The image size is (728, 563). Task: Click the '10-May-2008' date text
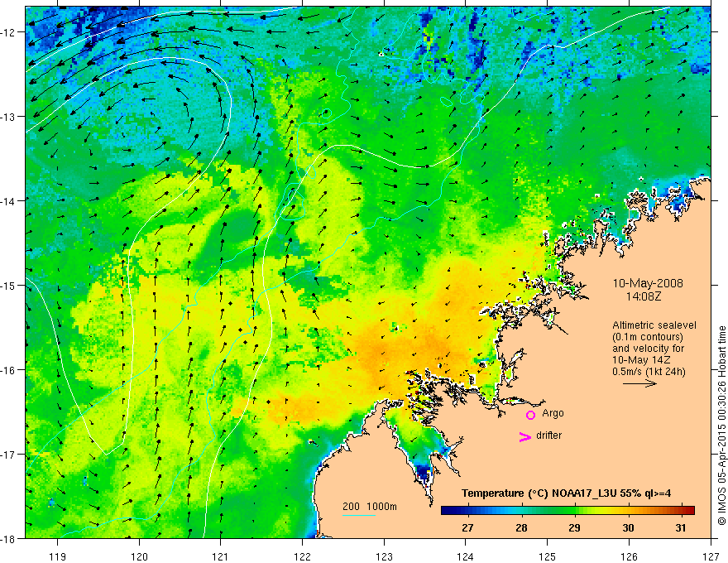pyautogui.click(x=648, y=283)
